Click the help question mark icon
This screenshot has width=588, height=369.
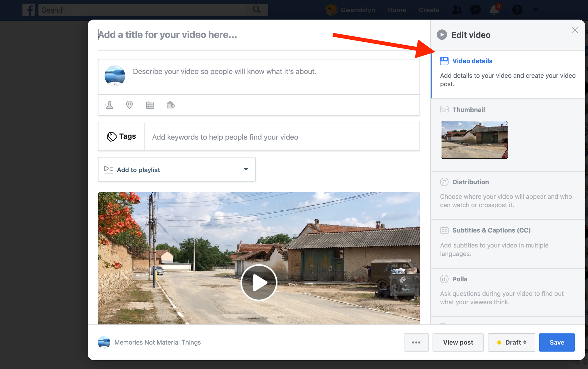coord(517,10)
